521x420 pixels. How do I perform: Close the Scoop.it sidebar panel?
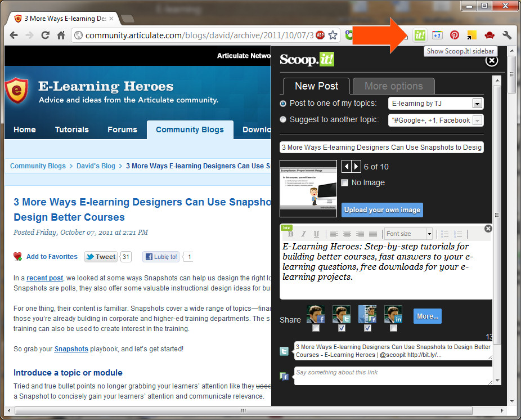pyautogui.click(x=491, y=60)
